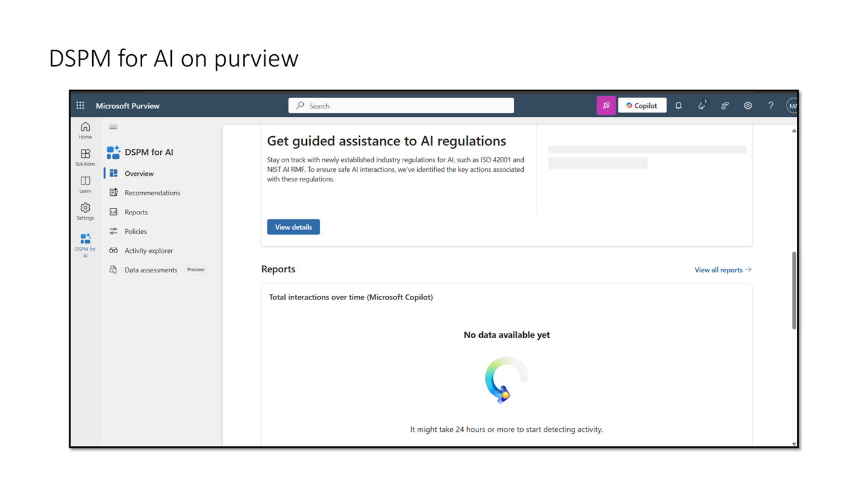Click the search magnifier icon

click(300, 105)
